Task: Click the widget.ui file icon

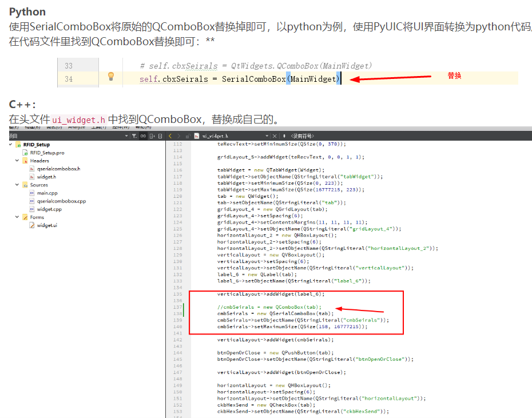Action: pyautogui.click(x=32, y=225)
